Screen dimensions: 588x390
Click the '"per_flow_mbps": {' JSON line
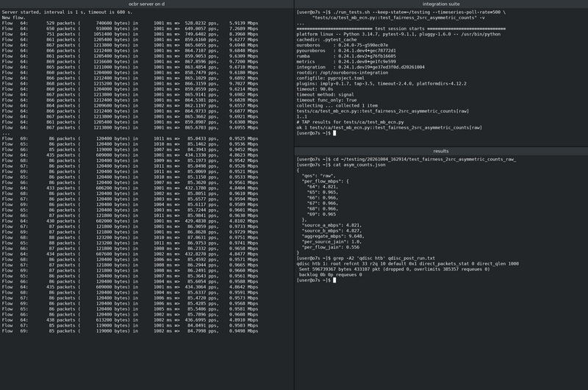(x=325, y=181)
